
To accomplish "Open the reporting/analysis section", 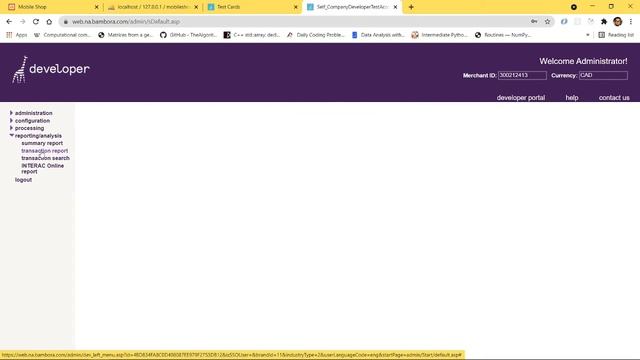I will [38, 136].
